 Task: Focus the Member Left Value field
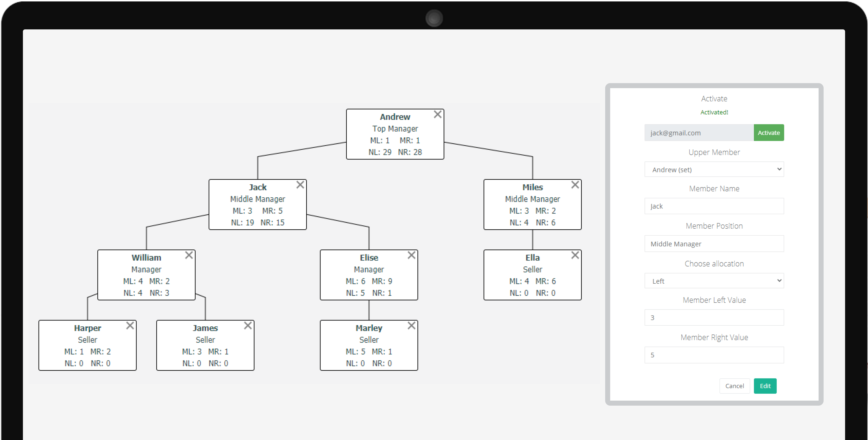[714, 318]
